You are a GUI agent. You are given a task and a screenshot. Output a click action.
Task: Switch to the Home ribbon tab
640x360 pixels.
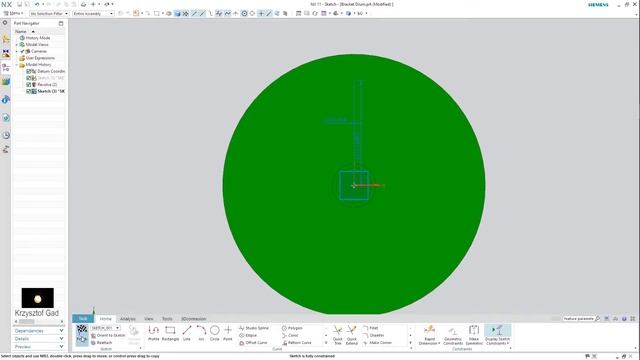pos(105,318)
